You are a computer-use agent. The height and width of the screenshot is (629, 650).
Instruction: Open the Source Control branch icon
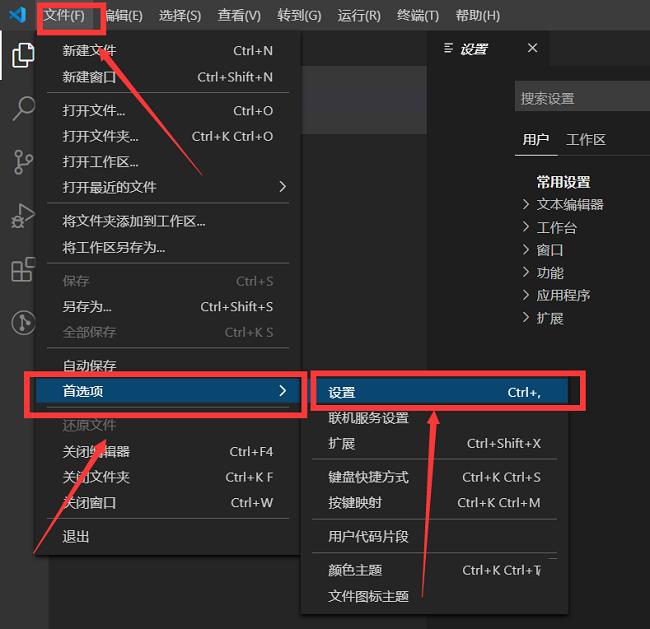(22, 162)
